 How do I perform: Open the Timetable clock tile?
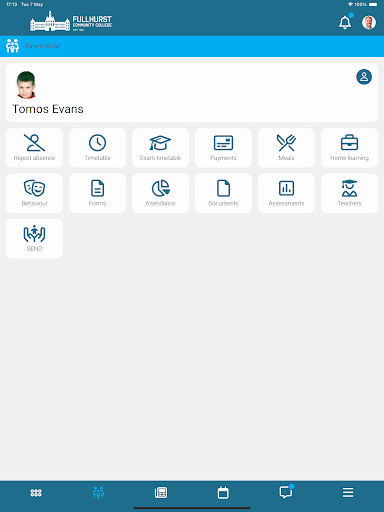pos(97,148)
